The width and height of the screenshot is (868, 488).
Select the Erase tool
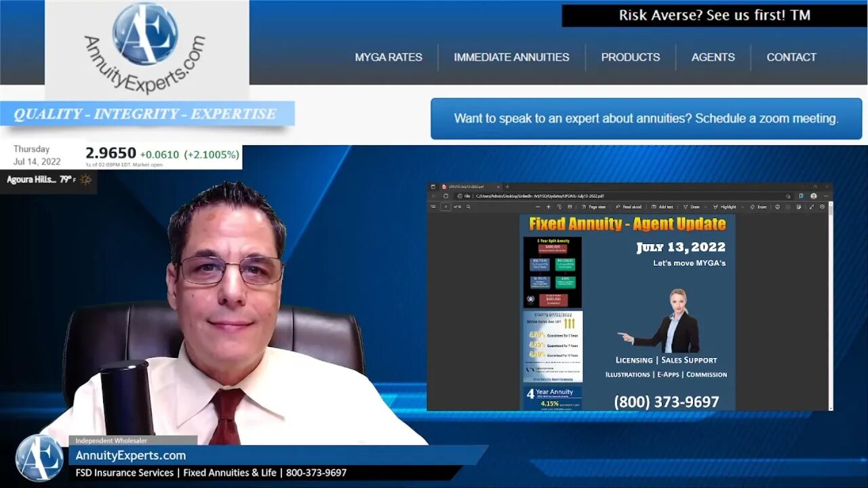coord(758,207)
